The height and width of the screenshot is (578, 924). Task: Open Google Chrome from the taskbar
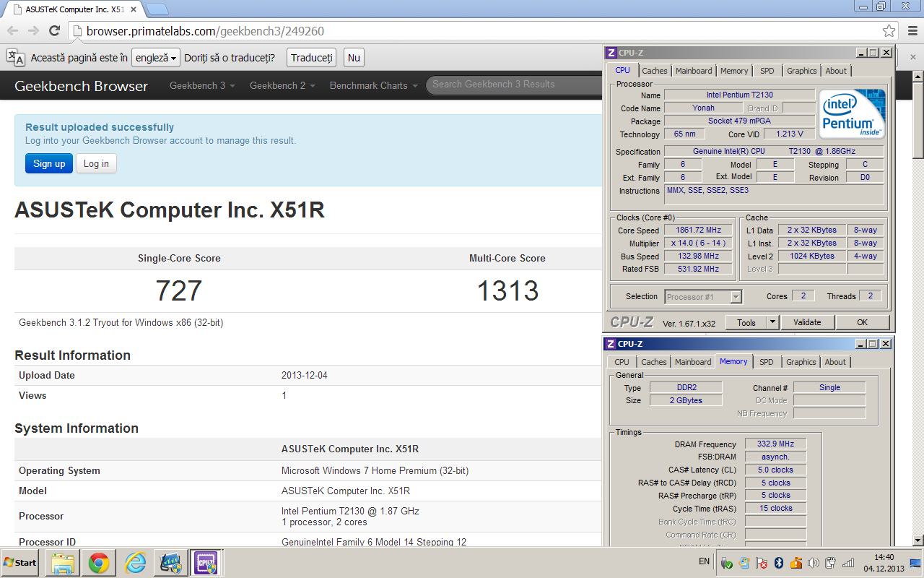(x=99, y=563)
